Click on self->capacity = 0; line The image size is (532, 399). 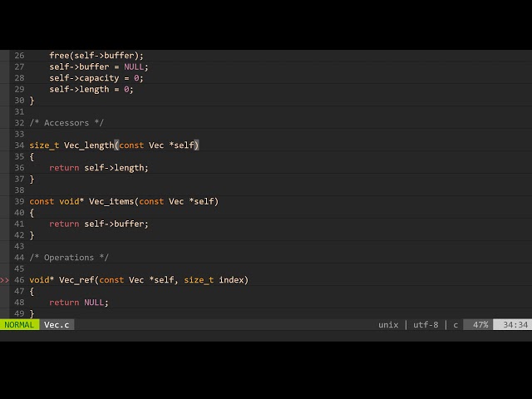pyautogui.click(x=96, y=78)
